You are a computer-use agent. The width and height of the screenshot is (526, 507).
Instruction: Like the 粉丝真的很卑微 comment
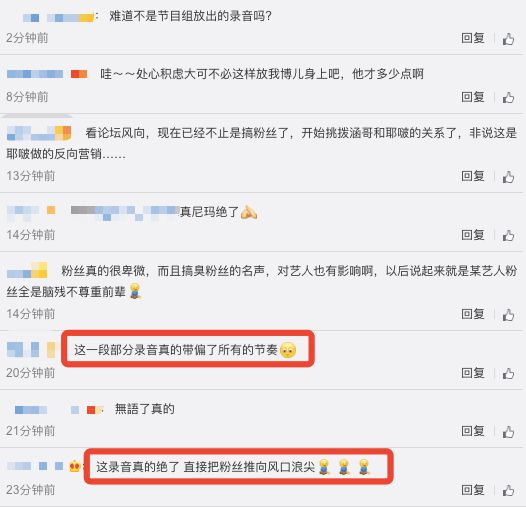pyautogui.click(x=508, y=315)
